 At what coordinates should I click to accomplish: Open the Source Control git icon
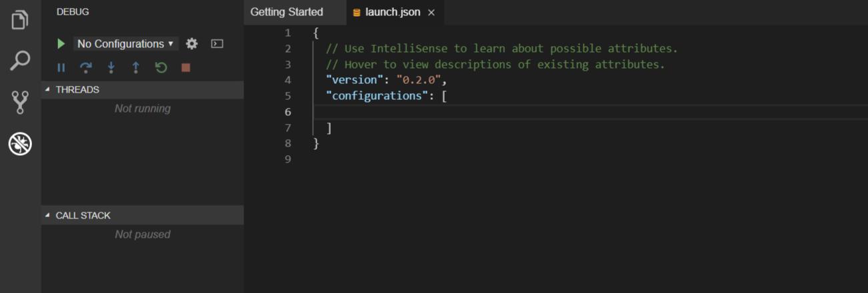20,102
